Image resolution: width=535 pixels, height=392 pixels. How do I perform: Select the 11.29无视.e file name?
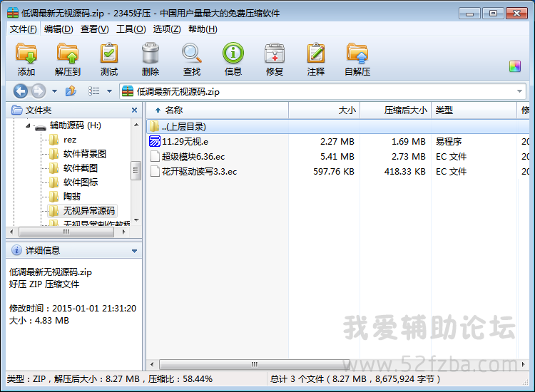(185, 141)
